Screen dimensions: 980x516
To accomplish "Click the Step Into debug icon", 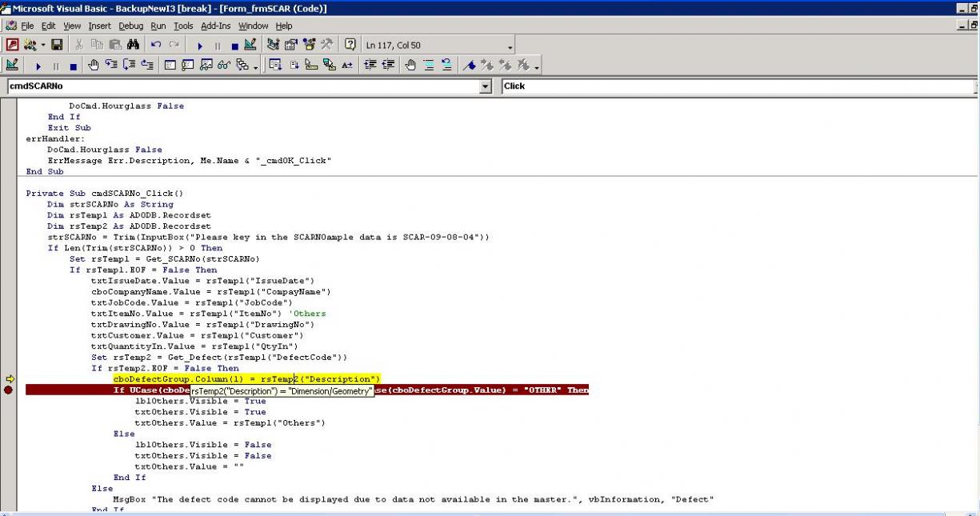I will [x=111, y=66].
